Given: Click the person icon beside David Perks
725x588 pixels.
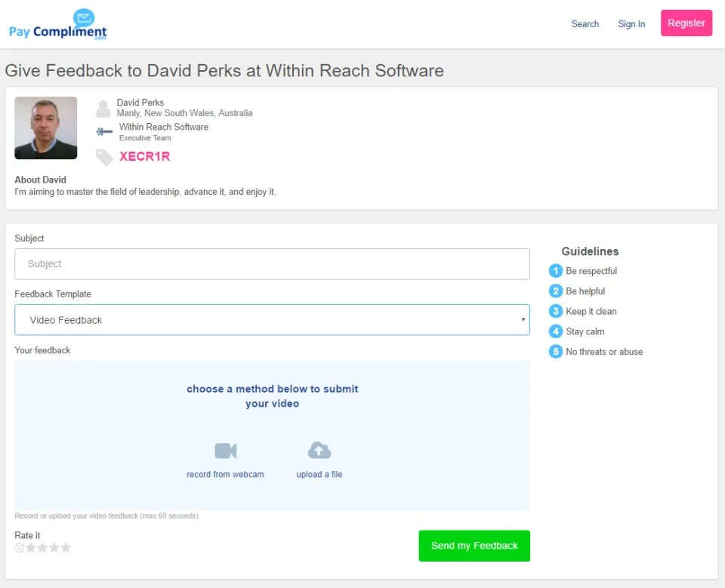Looking at the screenshot, I should [103, 109].
